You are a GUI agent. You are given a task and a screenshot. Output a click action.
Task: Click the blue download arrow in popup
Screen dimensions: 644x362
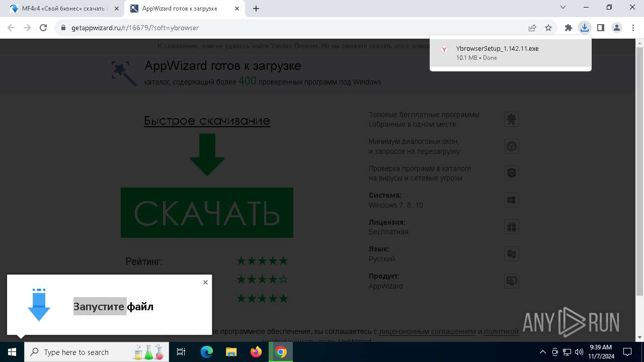click(39, 305)
